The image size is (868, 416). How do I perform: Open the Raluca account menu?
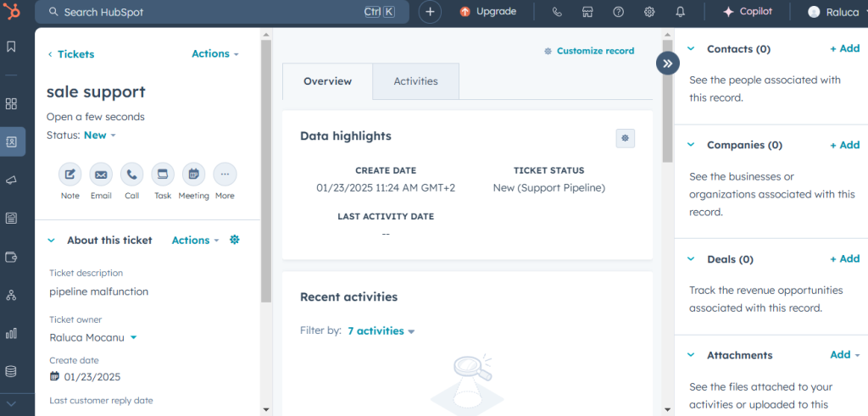tap(835, 12)
